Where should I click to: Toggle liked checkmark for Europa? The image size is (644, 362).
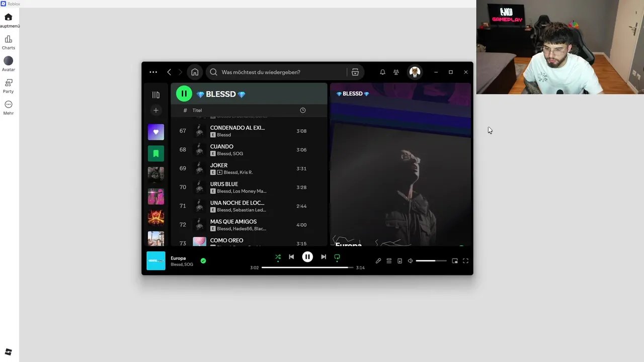pyautogui.click(x=203, y=260)
